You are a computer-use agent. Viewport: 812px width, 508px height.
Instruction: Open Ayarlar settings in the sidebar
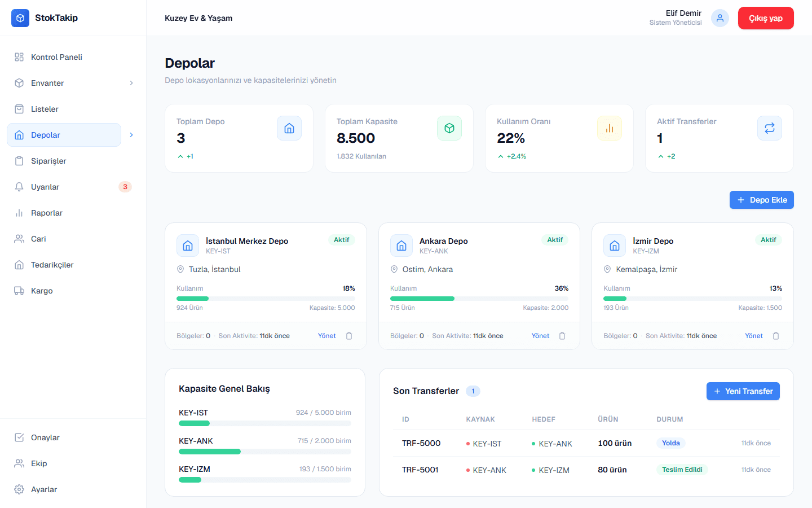point(73,489)
